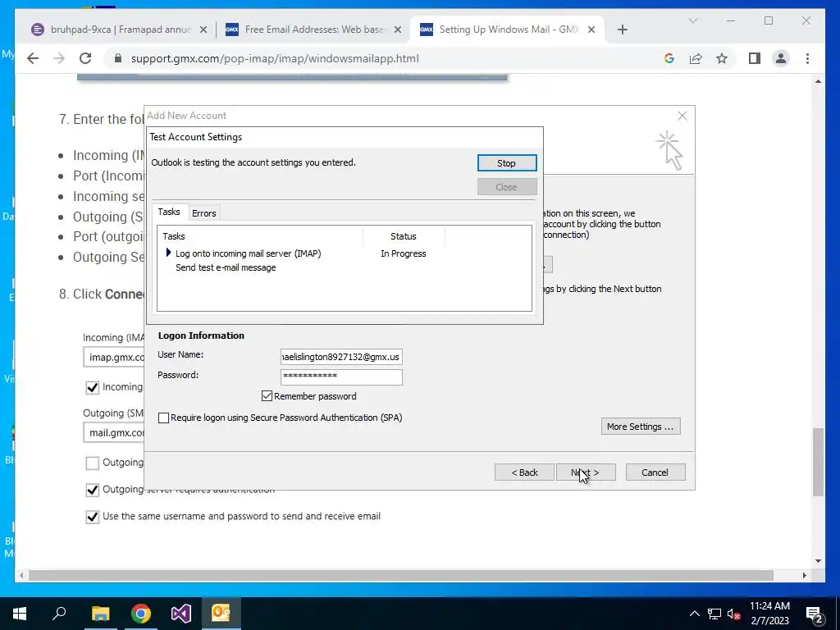
Task: Select the Tasks tab in test dialog
Action: tap(169, 212)
